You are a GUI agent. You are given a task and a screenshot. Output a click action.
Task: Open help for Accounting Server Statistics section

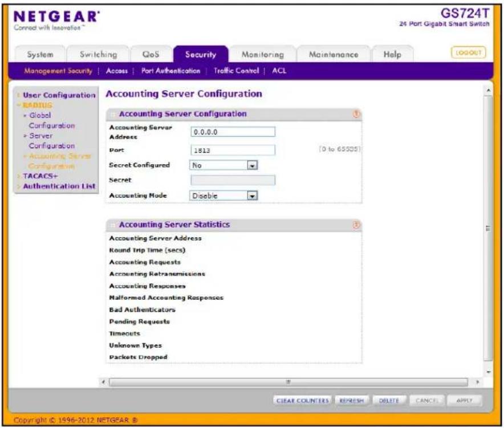click(356, 225)
